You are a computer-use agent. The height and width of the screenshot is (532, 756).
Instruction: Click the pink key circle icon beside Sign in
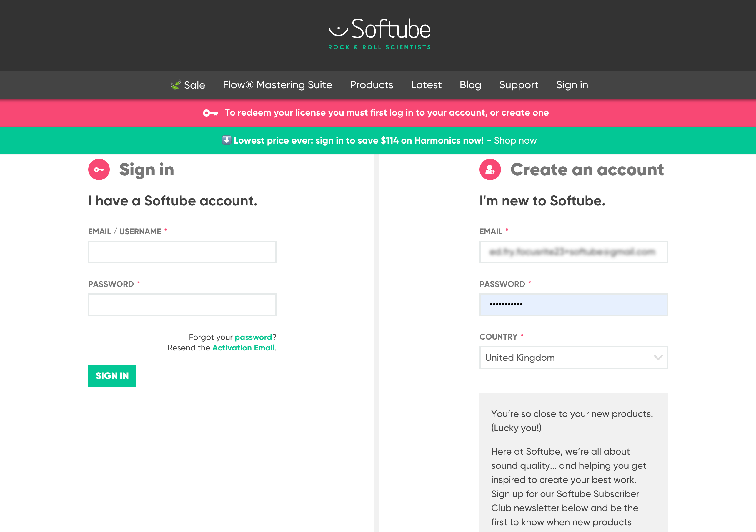[x=99, y=170]
